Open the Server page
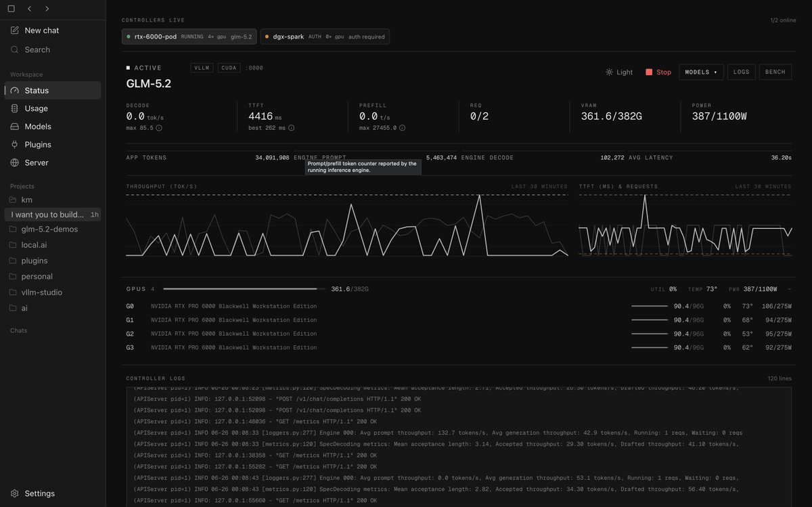Viewport: 812px width, 507px height. click(53, 162)
